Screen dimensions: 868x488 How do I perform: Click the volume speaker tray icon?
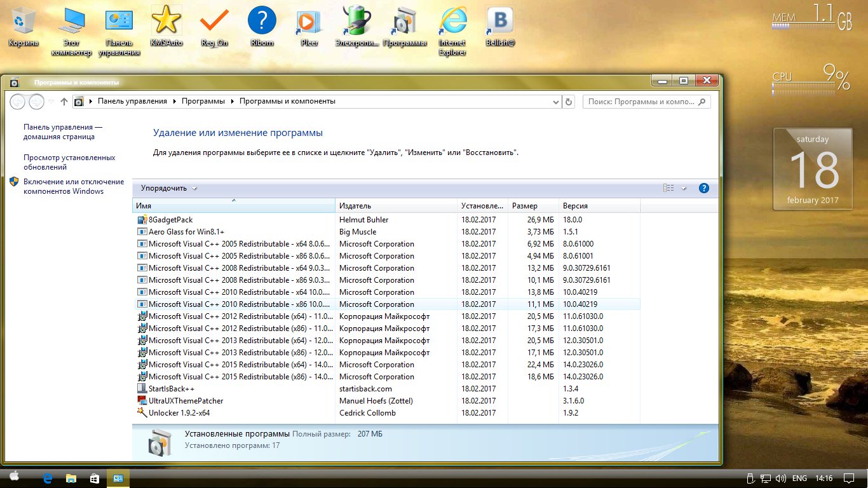780,478
